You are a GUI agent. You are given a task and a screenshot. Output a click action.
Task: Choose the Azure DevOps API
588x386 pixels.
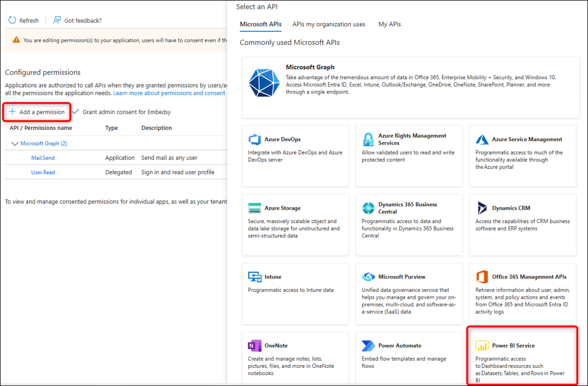[x=295, y=155]
